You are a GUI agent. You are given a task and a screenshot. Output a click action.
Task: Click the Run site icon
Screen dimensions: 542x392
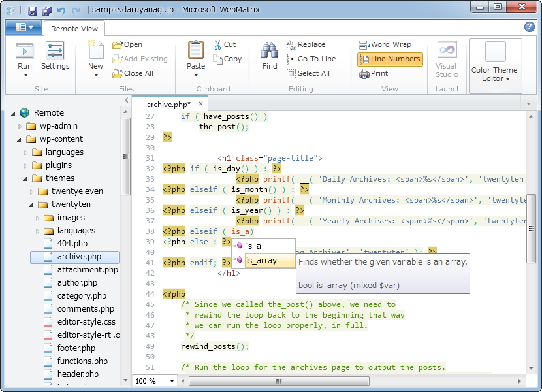[25, 51]
